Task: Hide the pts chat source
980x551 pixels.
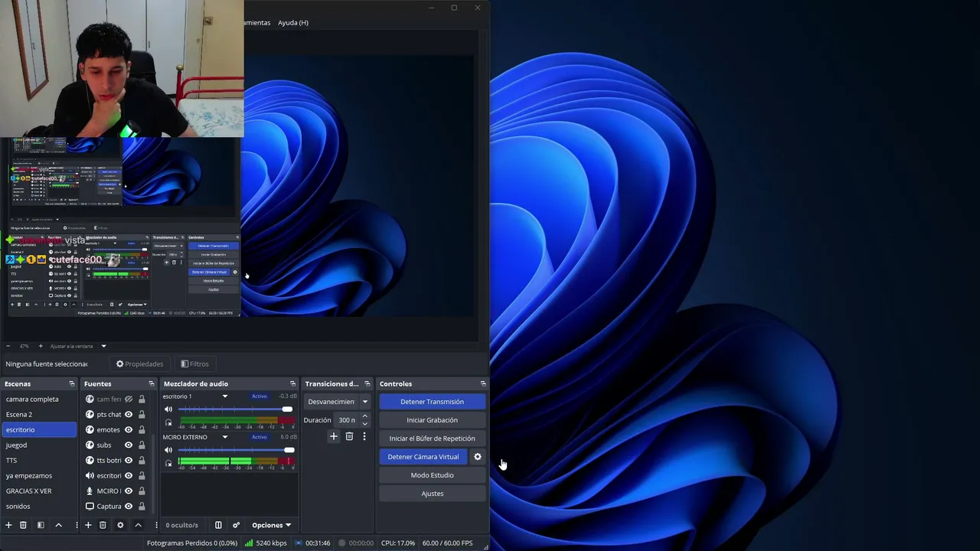Action: (x=129, y=414)
